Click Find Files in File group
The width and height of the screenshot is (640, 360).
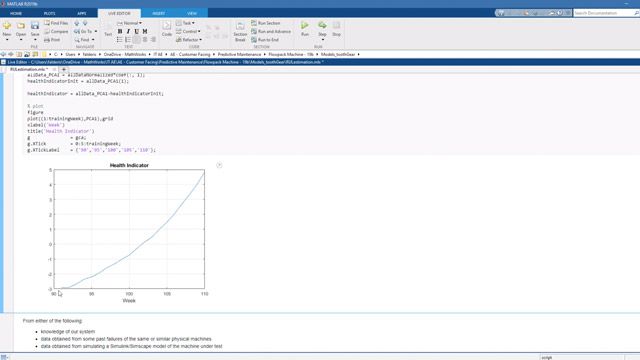[56, 23]
